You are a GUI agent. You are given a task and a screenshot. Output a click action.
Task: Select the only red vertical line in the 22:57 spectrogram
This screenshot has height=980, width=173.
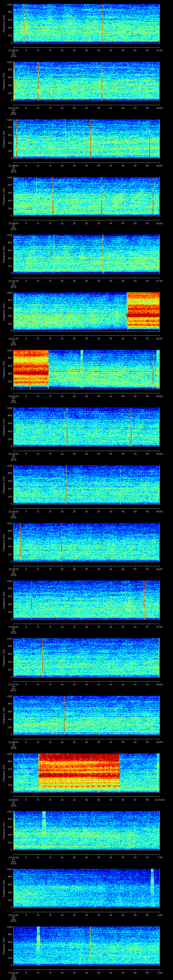point(43,657)
